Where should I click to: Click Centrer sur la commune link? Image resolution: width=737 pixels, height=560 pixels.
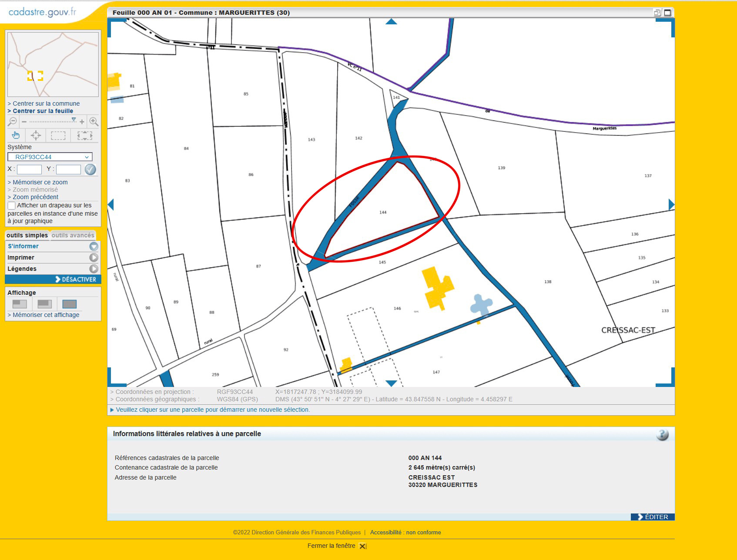pyautogui.click(x=46, y=103)
